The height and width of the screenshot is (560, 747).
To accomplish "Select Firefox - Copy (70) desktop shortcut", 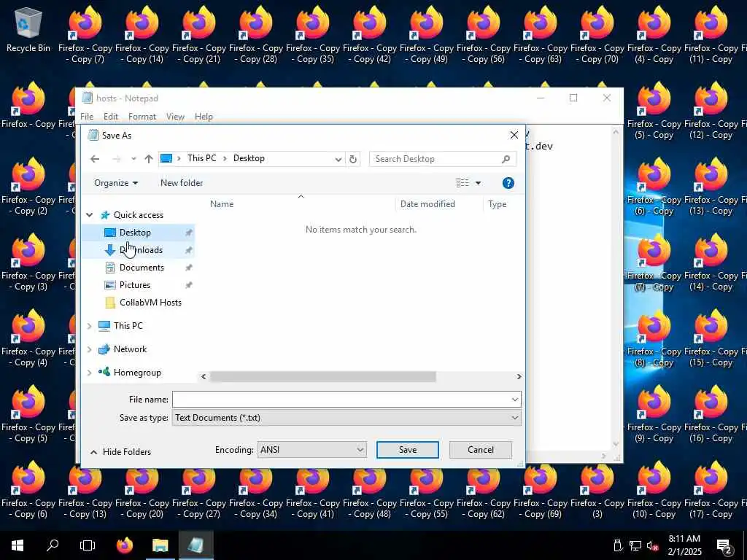I will point(597,35).
